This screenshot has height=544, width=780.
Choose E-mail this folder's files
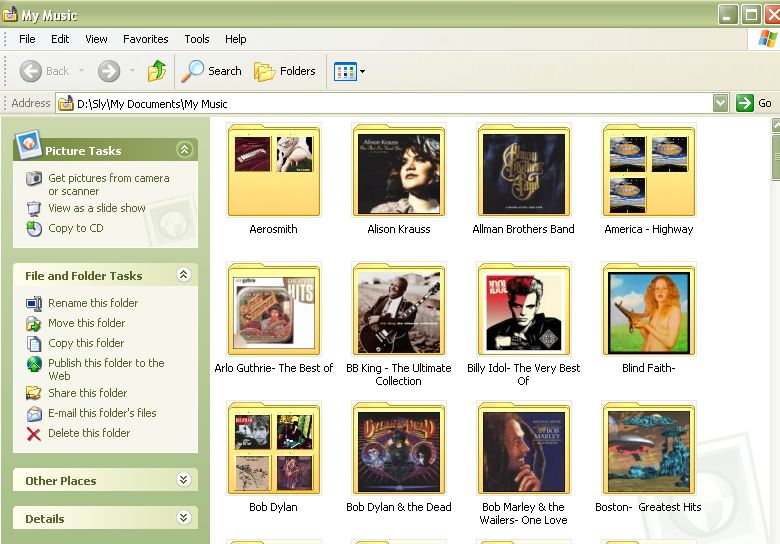(x=102, y=413)
